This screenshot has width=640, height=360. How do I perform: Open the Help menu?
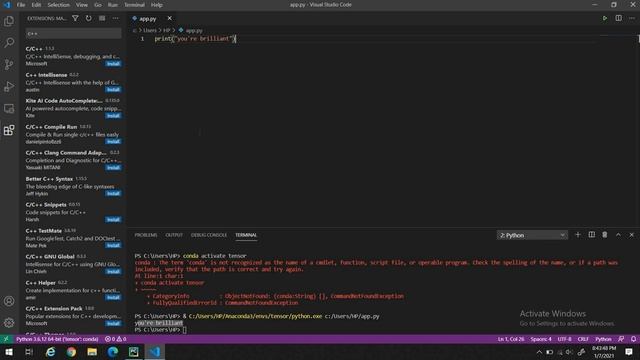tap(157, 5)
